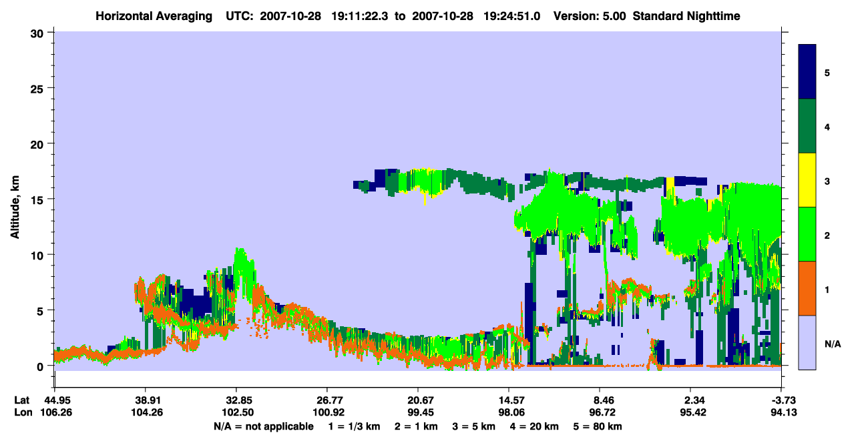Click the dark blue color bar segment labeled 5
This screenshot has height=445, width=868.
coord(807,72)
